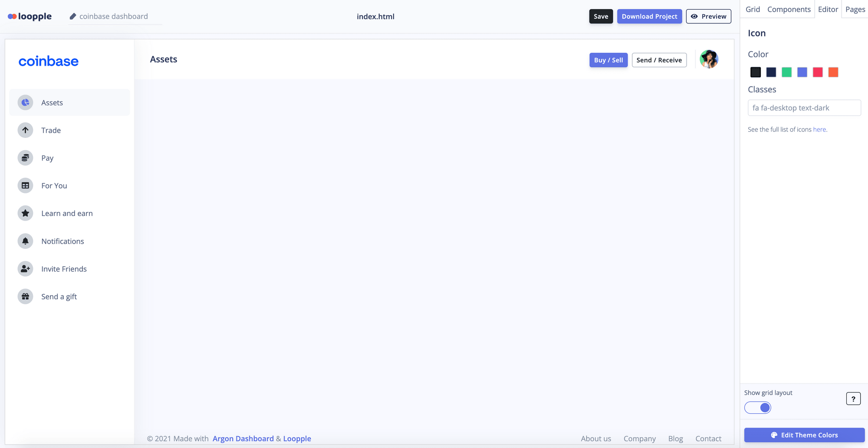Viewport: 868px width, 448px height.
Task: Click the Invite Friends user-plus icon
Action: coord(25,269)
